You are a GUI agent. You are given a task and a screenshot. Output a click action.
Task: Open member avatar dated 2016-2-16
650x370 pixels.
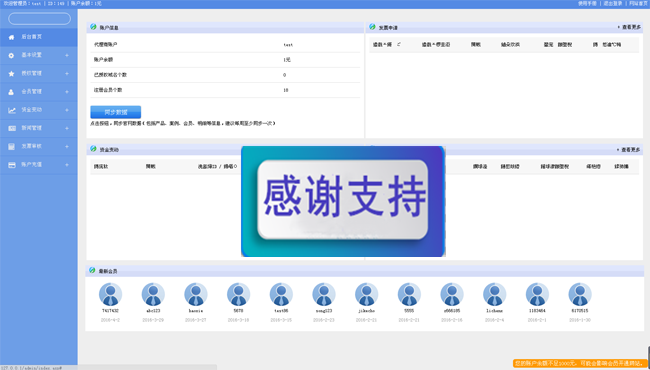click(x=452, y=294)
